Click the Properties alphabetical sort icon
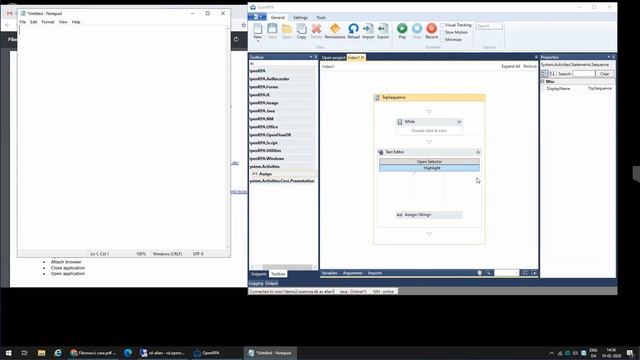Viewport: 640px width, 360px height. 552,74
